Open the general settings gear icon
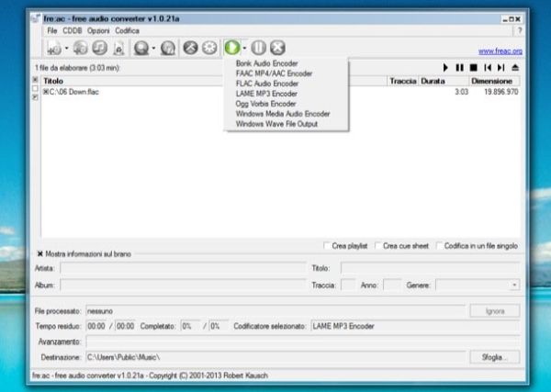Screen dimensions: 551x392 tap(209, 48)
